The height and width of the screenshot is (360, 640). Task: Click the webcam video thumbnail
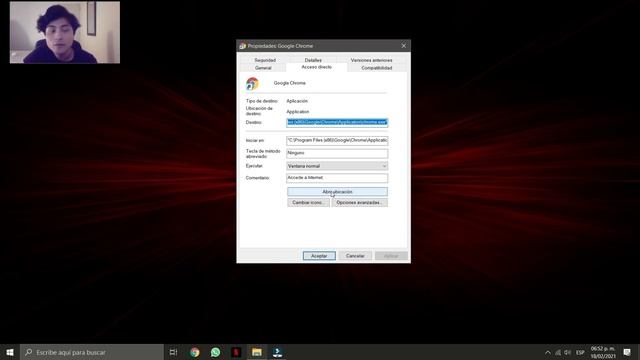coord(65,32)
